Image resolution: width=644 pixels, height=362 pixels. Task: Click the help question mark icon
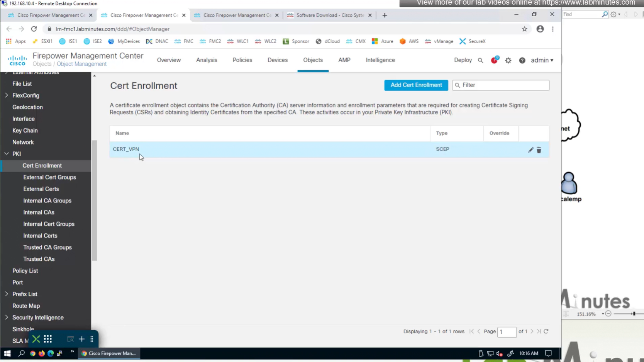pos(522,60)
